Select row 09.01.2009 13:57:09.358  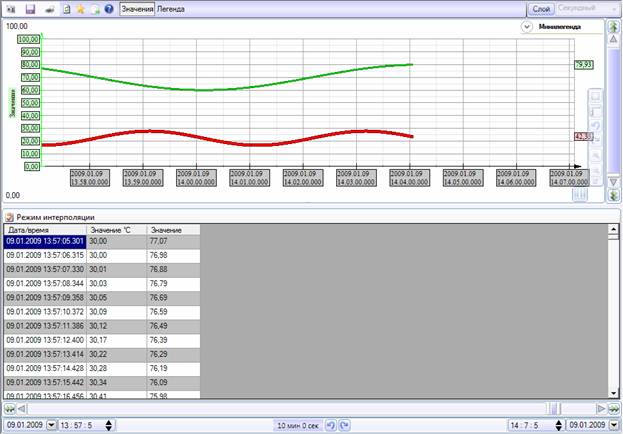(x=102, y=298)
